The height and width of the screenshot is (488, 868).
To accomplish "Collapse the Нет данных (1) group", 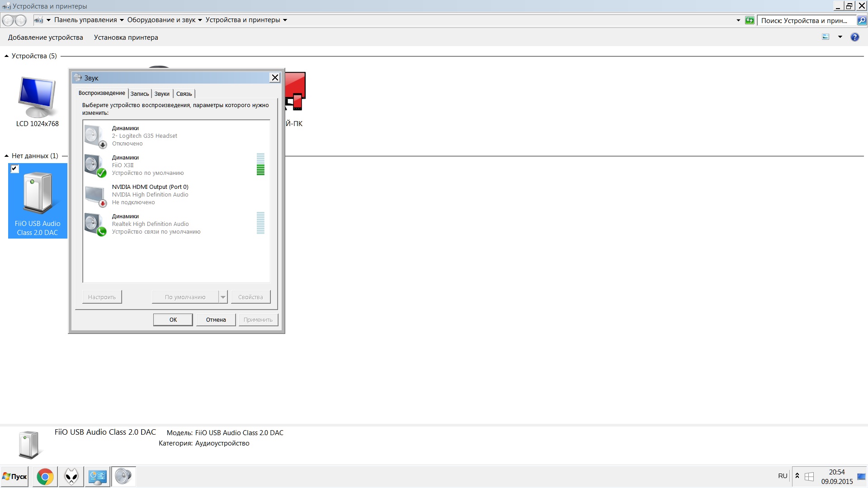I will click(6, 156).
